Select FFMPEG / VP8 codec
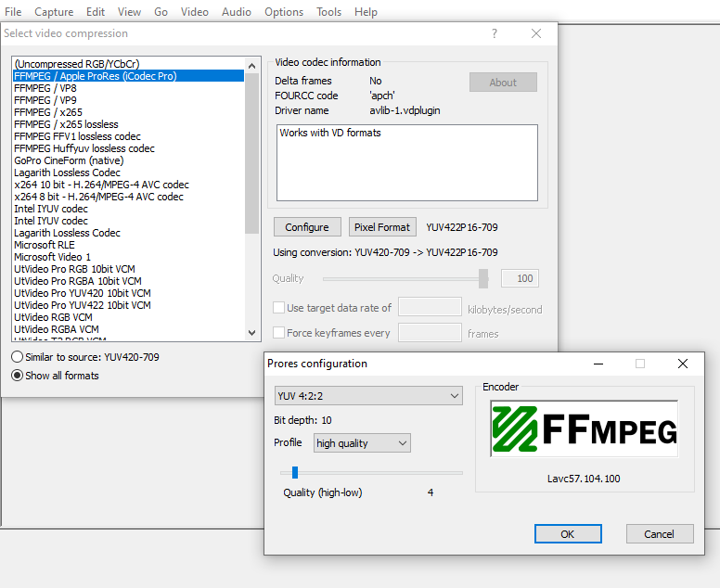Viewport: 720px width, 588px height. coord(129,88)
